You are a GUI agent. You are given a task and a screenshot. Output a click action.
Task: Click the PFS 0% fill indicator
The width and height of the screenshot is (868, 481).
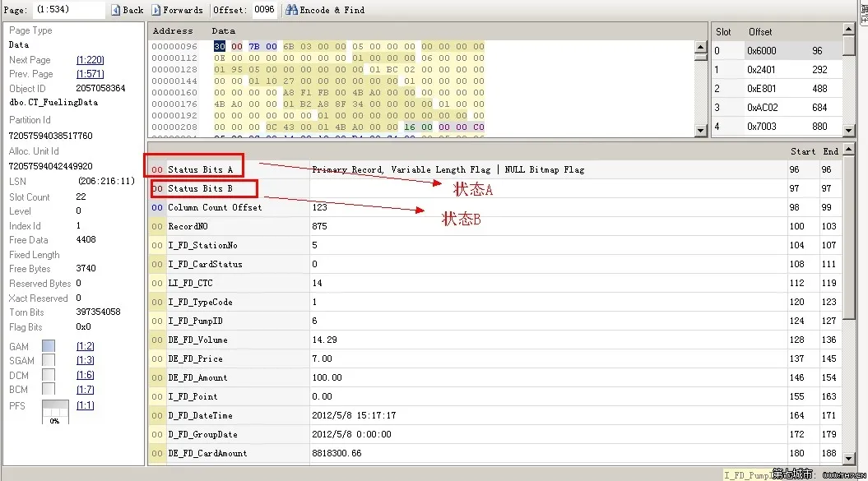click(55, 412)
